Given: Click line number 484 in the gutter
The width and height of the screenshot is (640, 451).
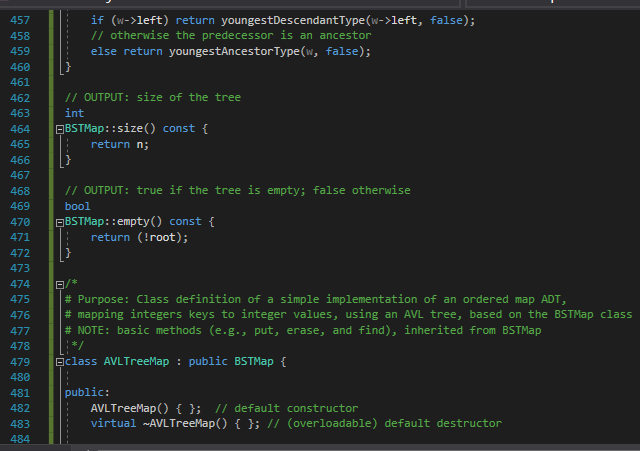Looking at the screenshot, I should 20,440.
